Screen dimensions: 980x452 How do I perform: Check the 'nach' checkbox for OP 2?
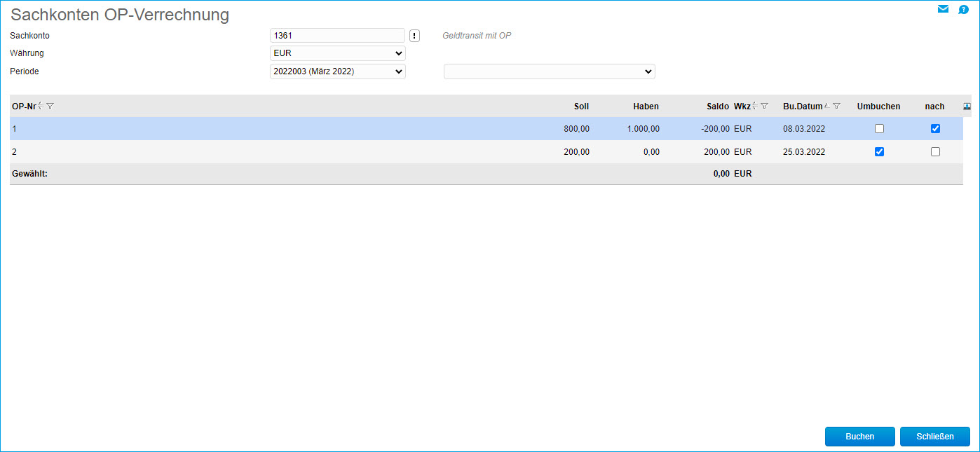(935, 152)
